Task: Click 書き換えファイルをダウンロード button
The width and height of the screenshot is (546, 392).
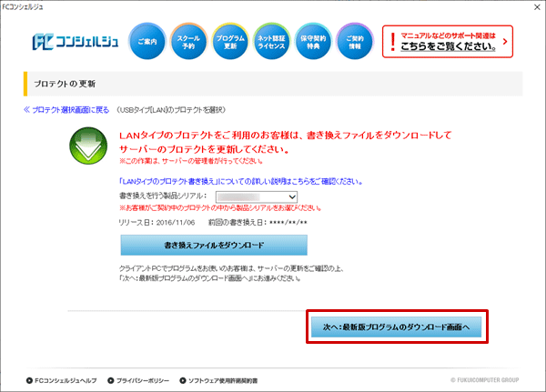Action: pyautogui.click(x=213, y=245)
